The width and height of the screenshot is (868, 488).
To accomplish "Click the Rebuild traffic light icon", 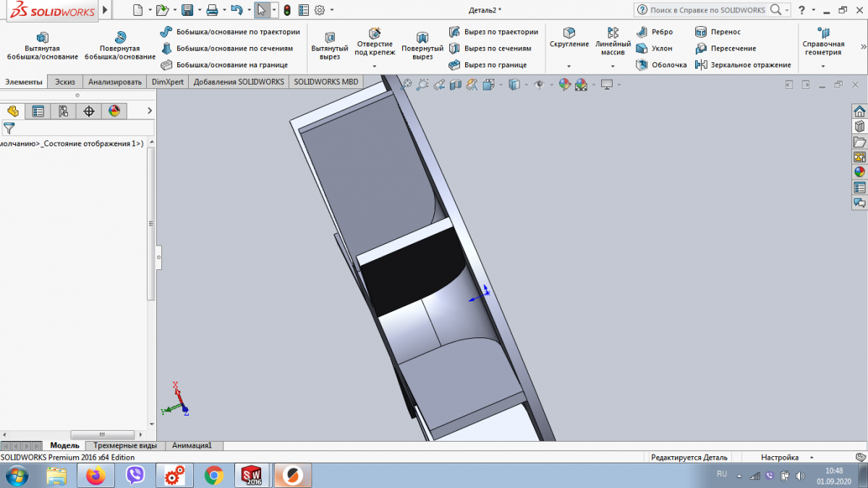I will coord(287,10).
